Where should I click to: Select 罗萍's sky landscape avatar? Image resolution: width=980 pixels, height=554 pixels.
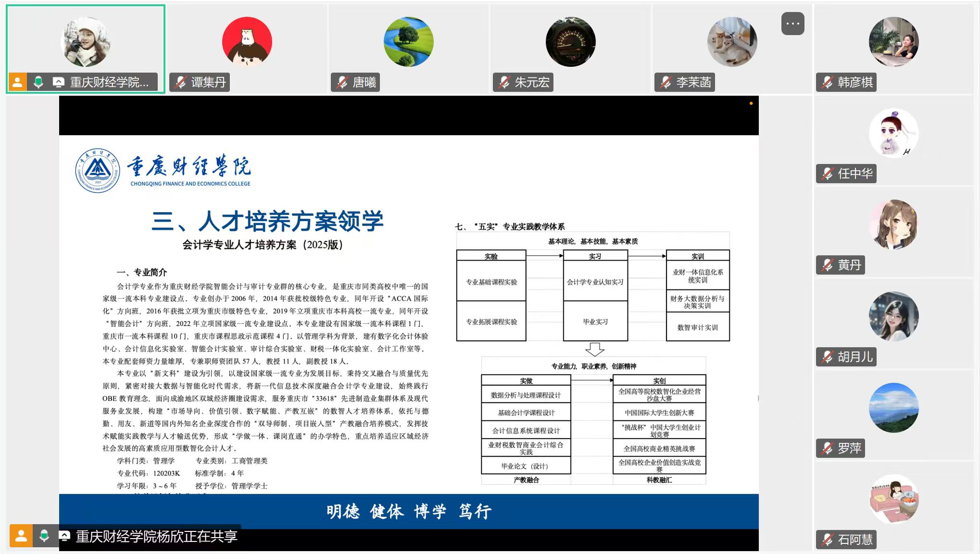tap(894, 408)
